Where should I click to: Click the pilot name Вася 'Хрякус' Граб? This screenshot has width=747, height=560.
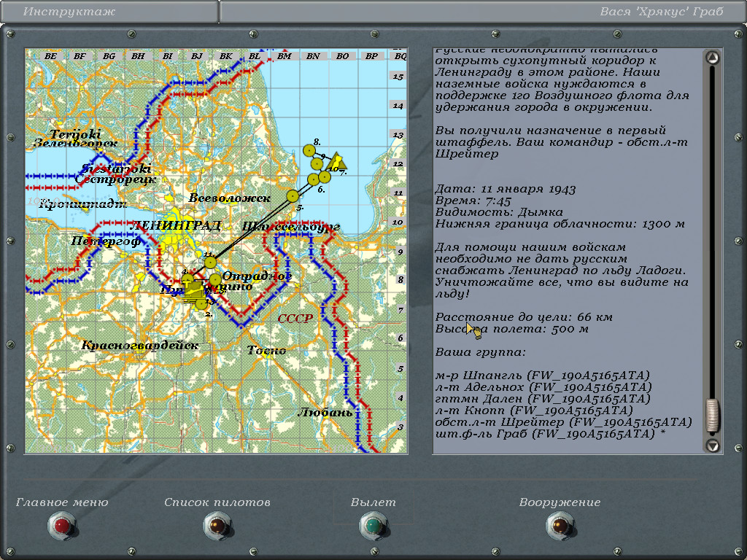tap(661, 12)
